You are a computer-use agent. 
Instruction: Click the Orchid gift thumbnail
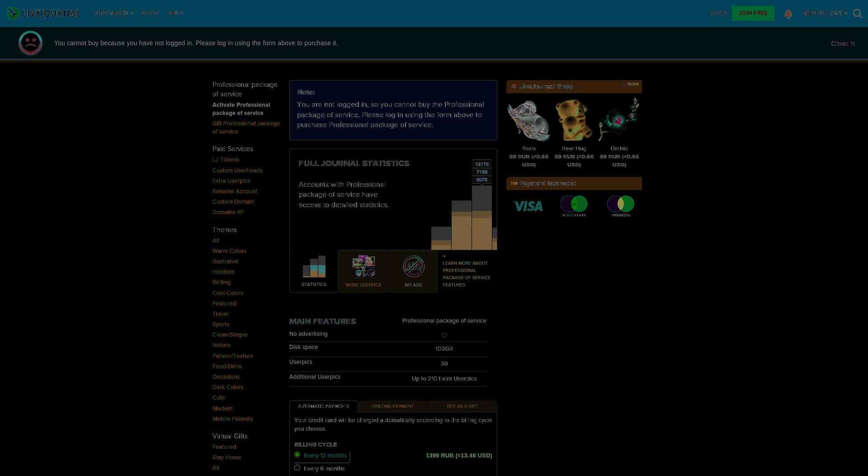(619, 120)
